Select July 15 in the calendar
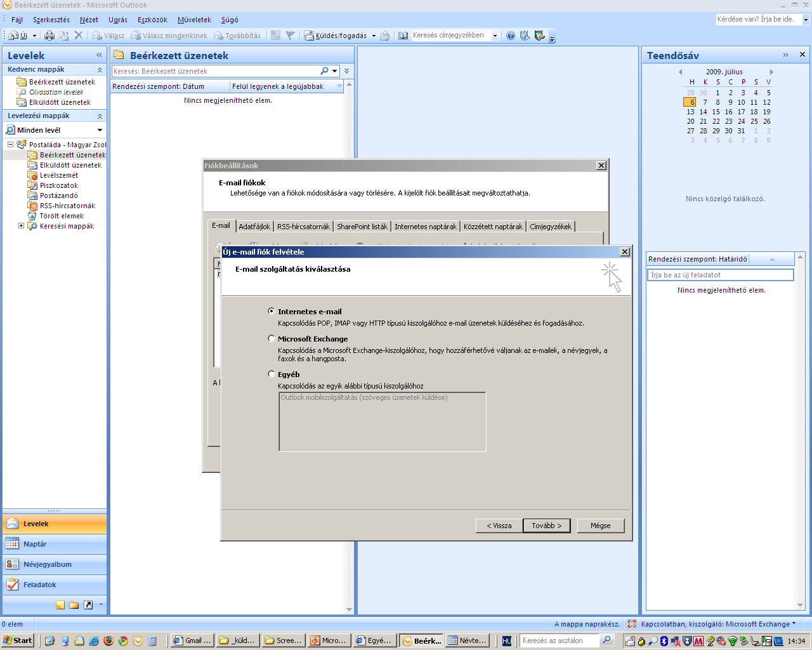Image resolution: width=812 pixels, height=650 pixels. coord(716,112)
